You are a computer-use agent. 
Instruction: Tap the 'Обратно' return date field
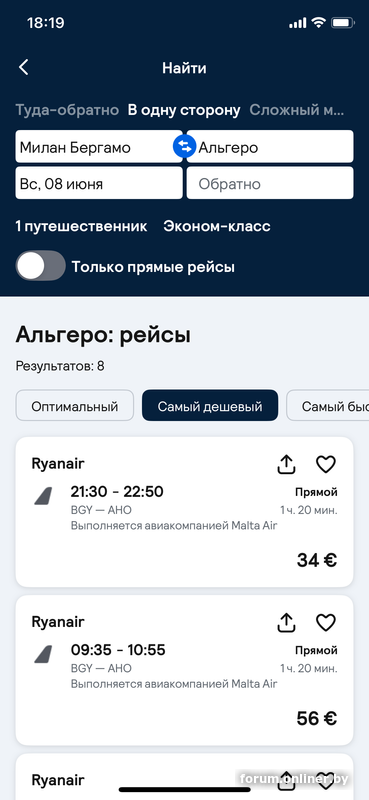[x=270, y=183]
